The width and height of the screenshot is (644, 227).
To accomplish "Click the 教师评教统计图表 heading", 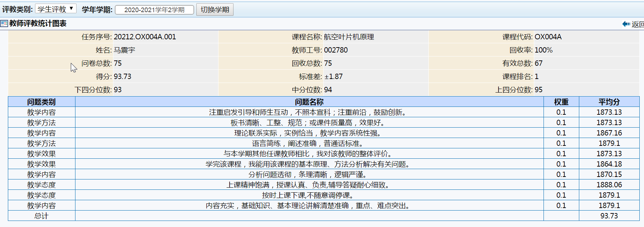I will (x=38, y=24).
